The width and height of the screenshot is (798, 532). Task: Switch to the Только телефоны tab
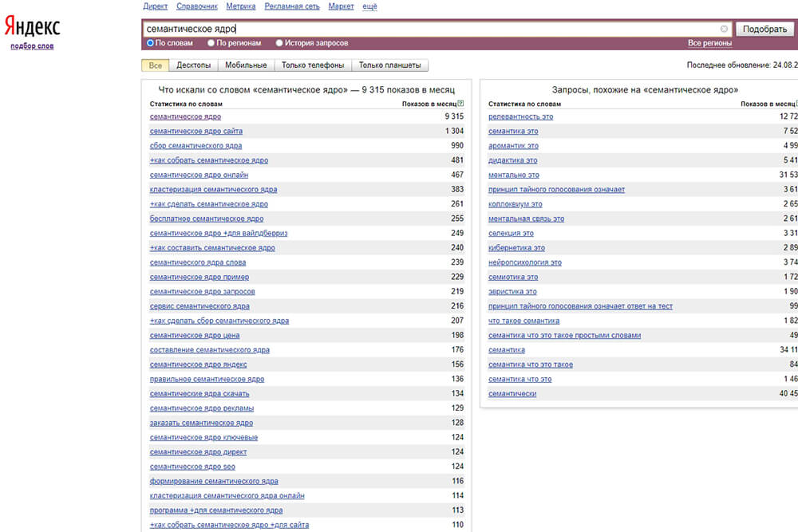click(x=313, y=65)
